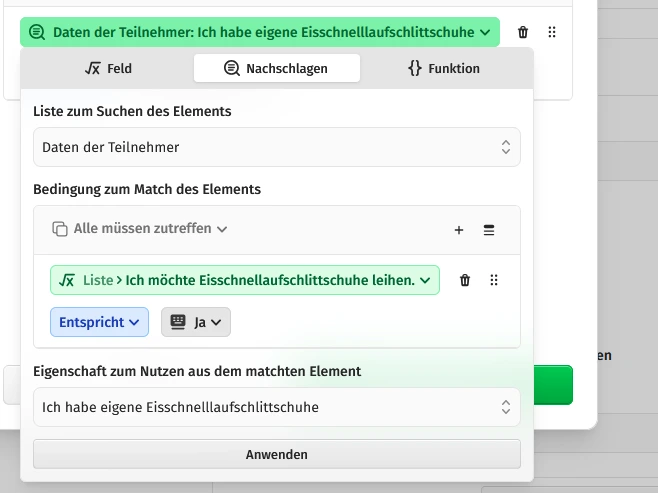Change the 'Entspricht' operator dropdown
This screenshot has width=658, height=493.
pyautogui.click(x=99, y=322)
